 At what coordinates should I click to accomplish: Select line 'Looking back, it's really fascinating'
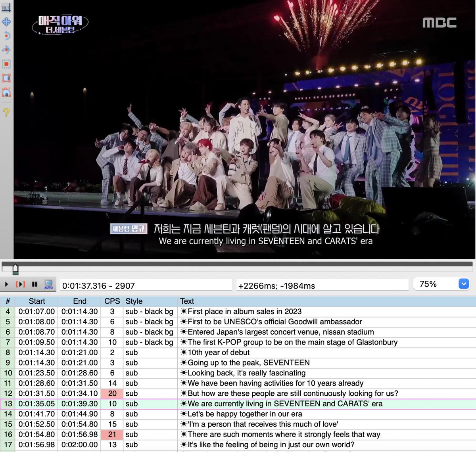(x=238, y=373)
